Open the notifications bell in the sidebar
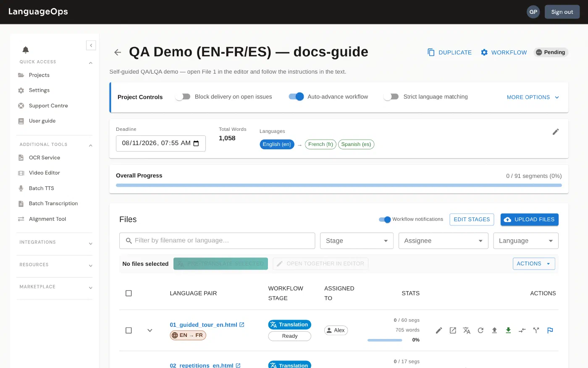Screen dimensions: 588x368 [x=26, y=50]
